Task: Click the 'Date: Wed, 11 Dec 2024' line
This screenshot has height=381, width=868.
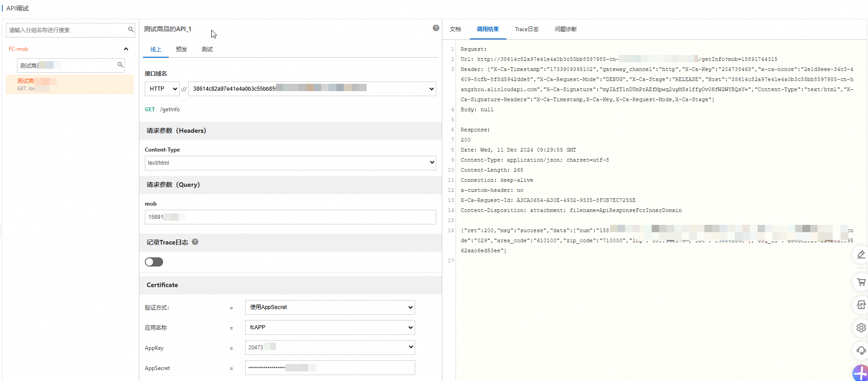Action: pyautogui.click(x=518, y=150)
